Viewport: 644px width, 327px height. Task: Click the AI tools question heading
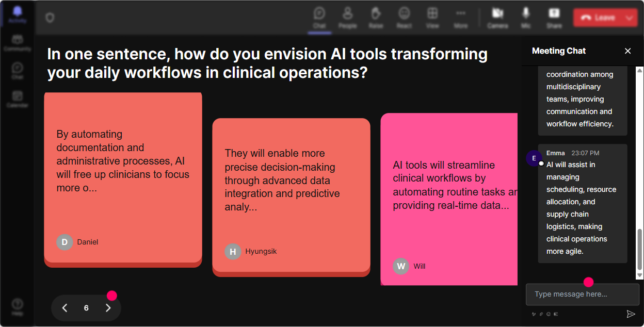pos(267,63)
